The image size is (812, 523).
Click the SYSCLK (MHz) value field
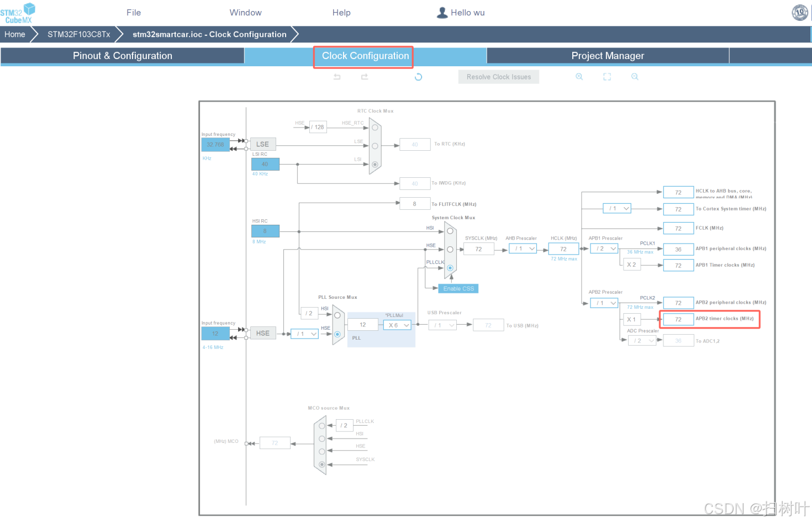pyautogui.click(x=478, y=249)
